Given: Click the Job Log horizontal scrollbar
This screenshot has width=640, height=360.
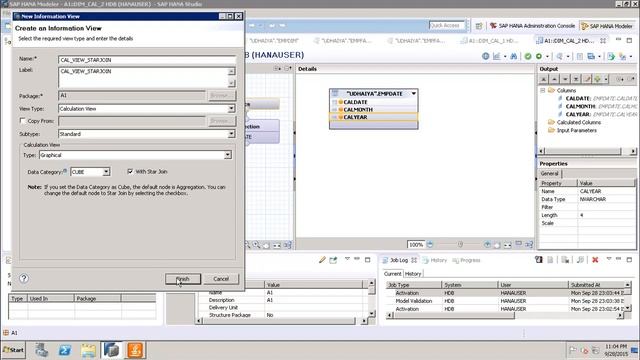Looking at the screenshot, I should pos(505,316).
